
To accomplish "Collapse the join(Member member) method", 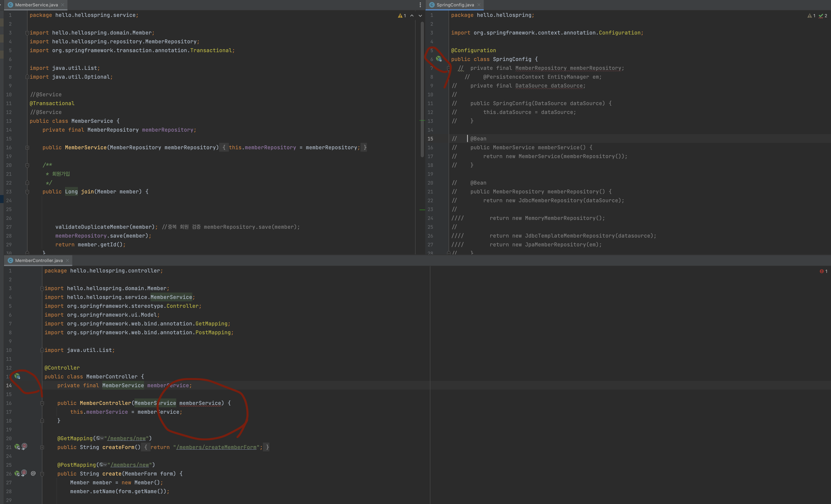I will [x=27, y=192].
